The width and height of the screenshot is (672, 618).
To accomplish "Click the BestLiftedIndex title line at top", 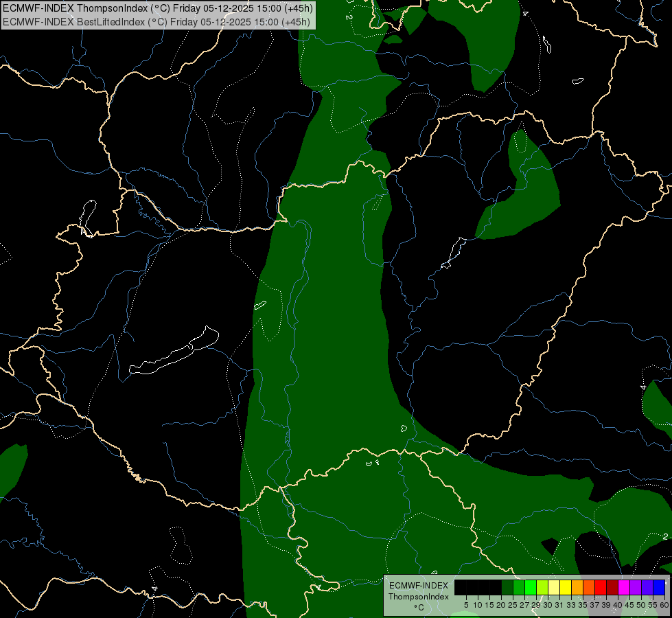I will pyautogui.click(x=157, y=22).
